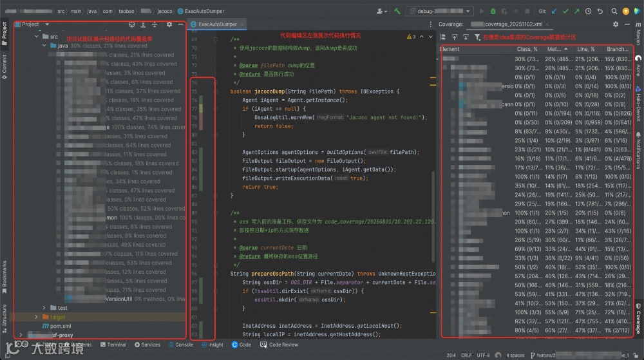
Task: Collapse the src folder
Action: click(x=36, y=37)
